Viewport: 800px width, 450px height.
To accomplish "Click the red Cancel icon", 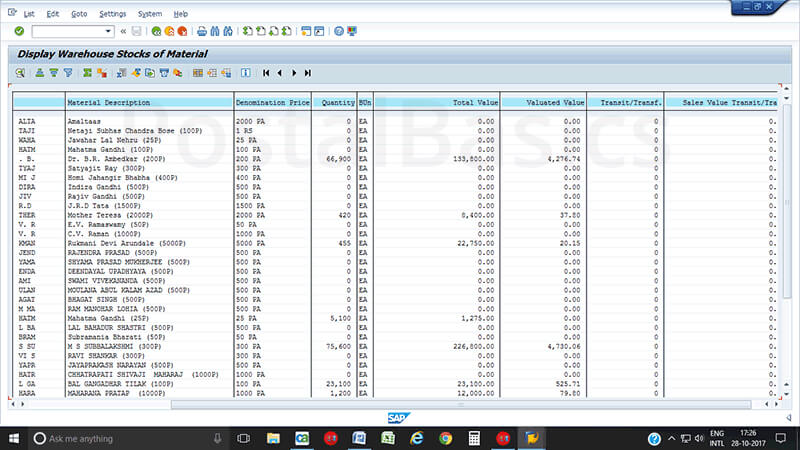I will click(x=183, y=31).
